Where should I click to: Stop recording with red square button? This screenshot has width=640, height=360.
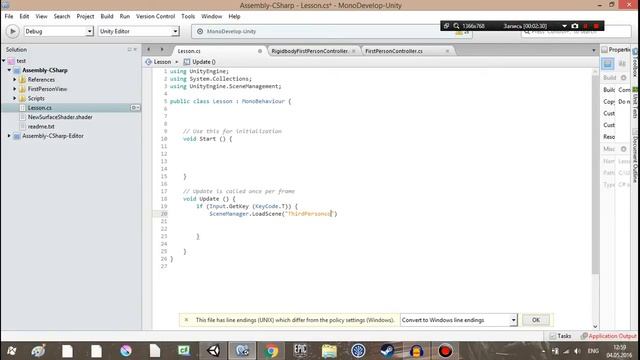pos(596,26)
